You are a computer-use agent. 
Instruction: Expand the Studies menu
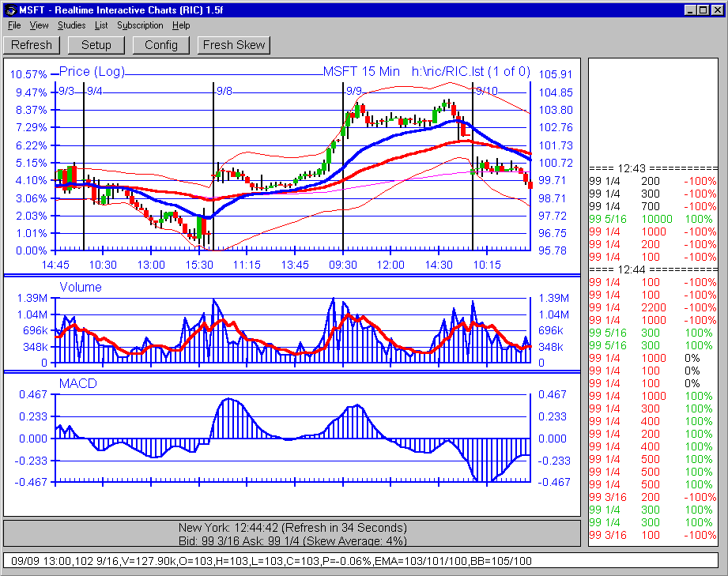click(71, 25)
